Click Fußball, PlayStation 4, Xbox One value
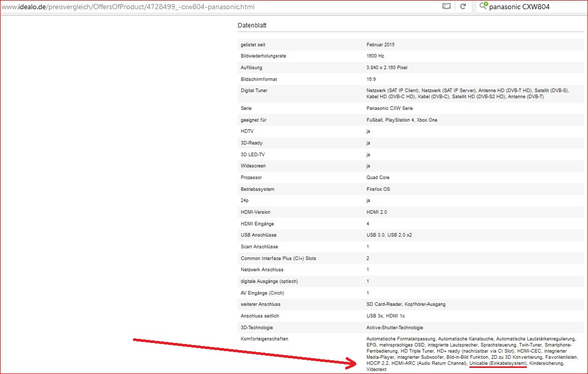This screenshot has width=588, height=374. point(402,120)
